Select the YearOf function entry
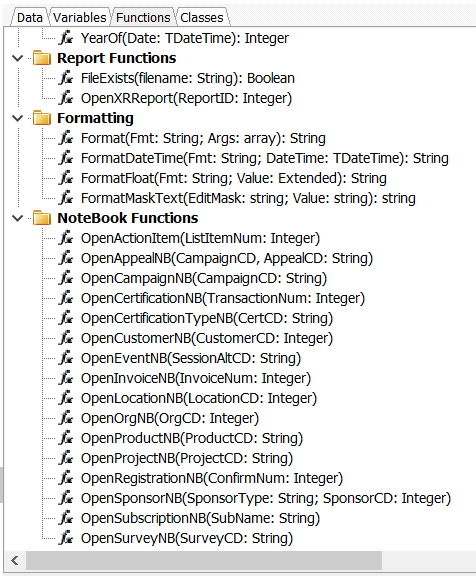Viewport: 476px width, 576px height. coord(185,38)
